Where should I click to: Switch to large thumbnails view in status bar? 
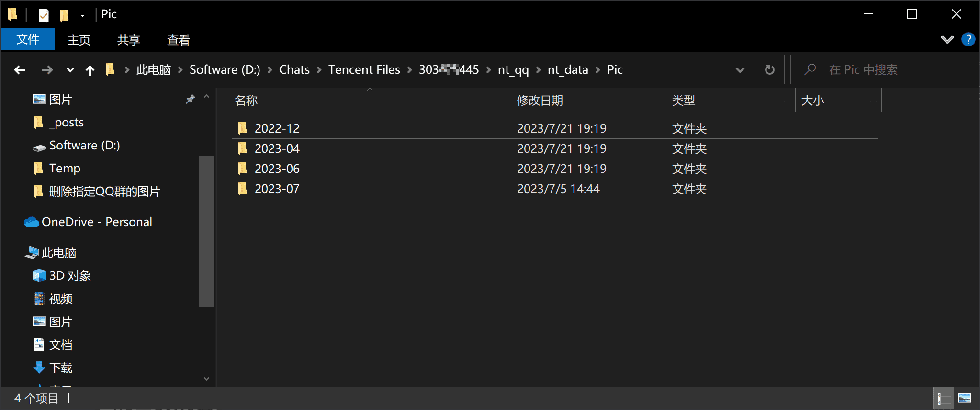pyautogui.click(x=964, y=398)
